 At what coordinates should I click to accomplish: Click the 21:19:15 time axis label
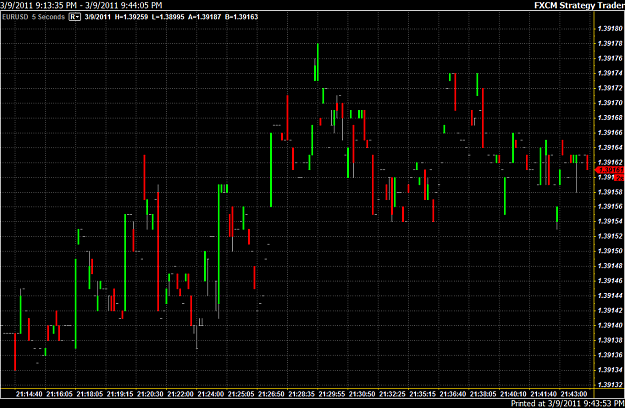click(x=120, y=394)
